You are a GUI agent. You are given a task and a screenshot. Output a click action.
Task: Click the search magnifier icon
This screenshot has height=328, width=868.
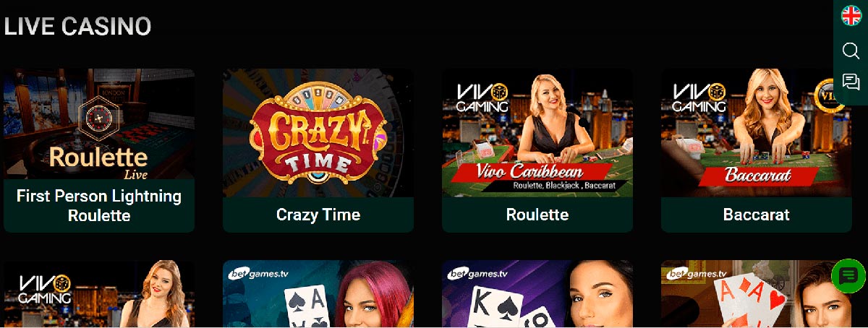[851, 51]
